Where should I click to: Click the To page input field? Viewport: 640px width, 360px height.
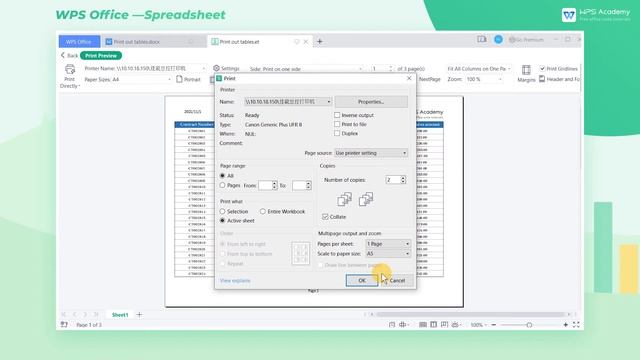tap(299, 185)
